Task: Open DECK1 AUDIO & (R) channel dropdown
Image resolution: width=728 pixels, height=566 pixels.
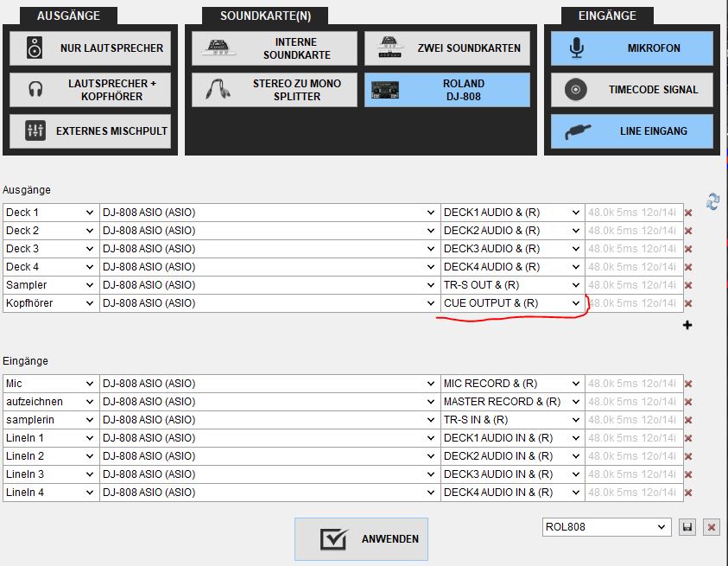Action: [x=513, y=213]
